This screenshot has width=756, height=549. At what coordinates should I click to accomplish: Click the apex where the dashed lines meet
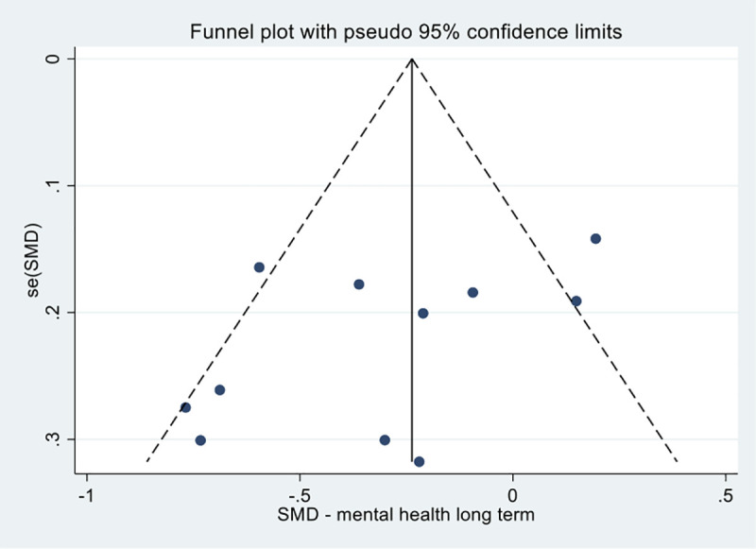[x=412, y=60]
